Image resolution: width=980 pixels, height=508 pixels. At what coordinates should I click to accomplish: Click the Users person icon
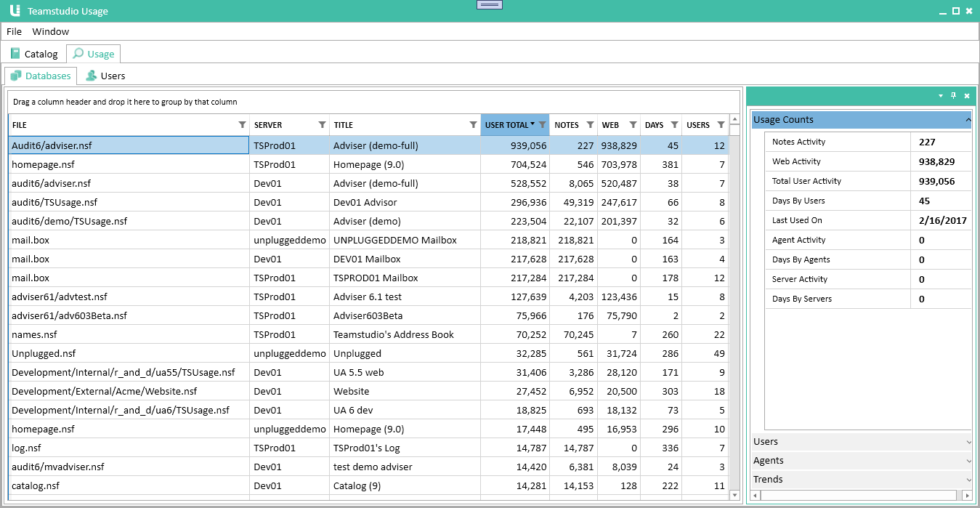90,76
